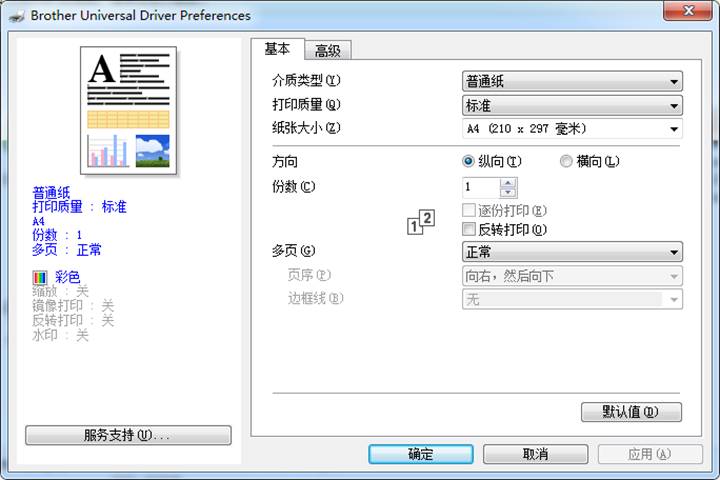The height and width of the screenshot is (480, 720).
Task: Select 纵向 portrait orientation
Action: (x=468, y=161)
